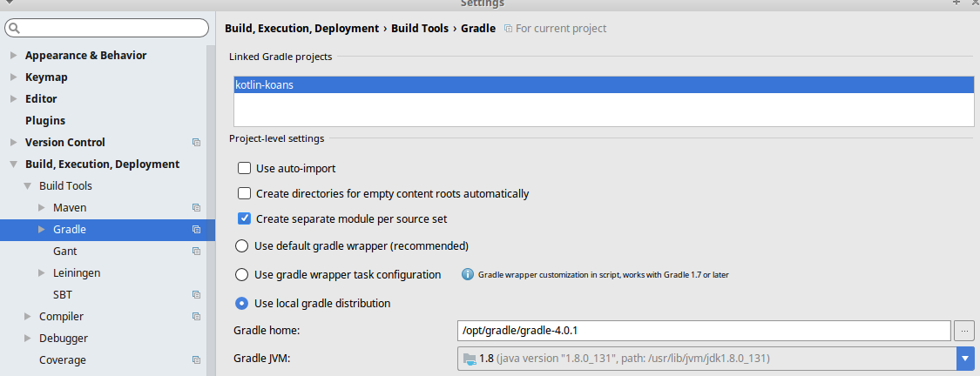Click the Gradle home path field
The width and height of the screenshot is (980, 376).
pyautogui.click(x=702, y=331)
